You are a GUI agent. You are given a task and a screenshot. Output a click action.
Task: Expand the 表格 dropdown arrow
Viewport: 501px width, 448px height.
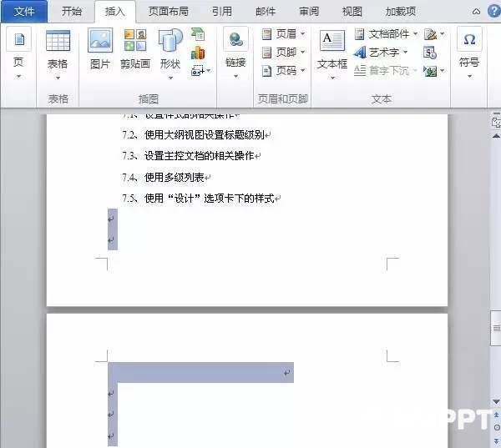pyautogui.click(x=58, y=78)
